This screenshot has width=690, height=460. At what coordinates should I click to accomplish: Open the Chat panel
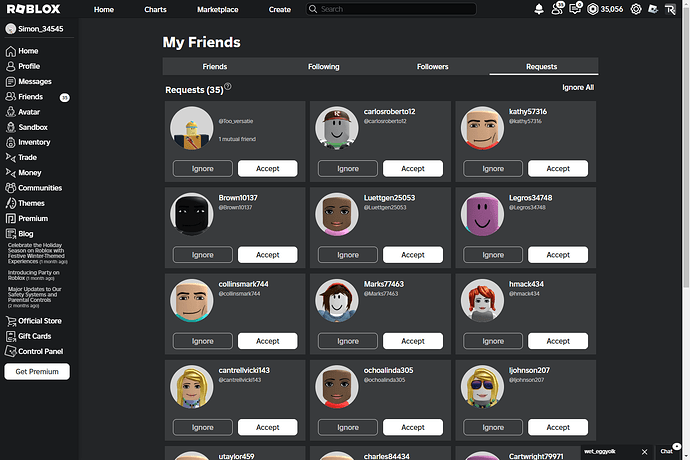tap(669, 451)
